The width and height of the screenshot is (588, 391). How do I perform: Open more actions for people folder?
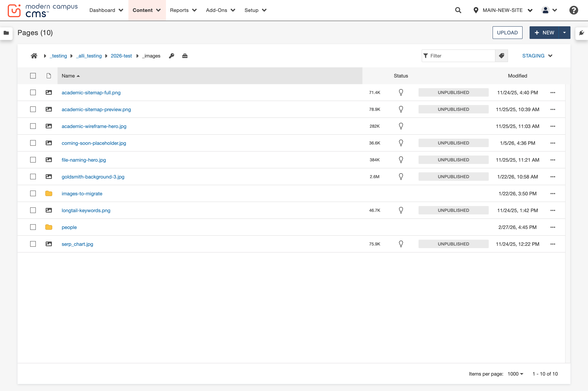pyautogui.click(x=553, y=227)
